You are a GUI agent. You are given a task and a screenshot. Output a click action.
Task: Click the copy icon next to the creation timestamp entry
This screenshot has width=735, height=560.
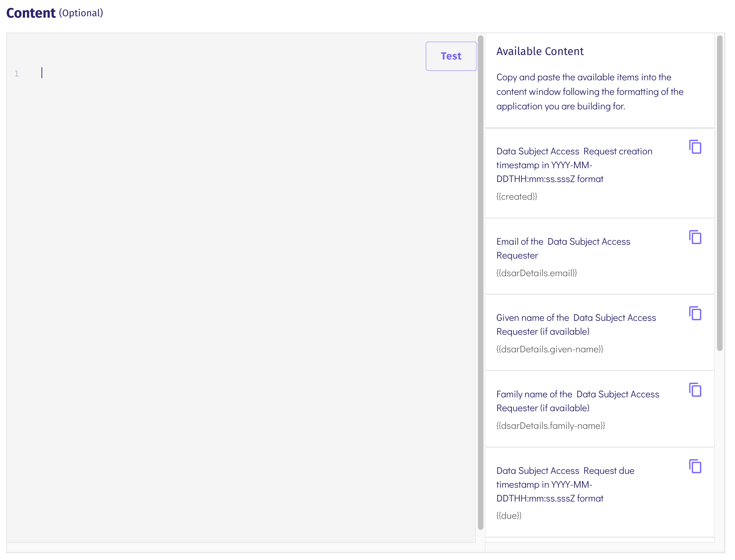[x=695, y=147]
